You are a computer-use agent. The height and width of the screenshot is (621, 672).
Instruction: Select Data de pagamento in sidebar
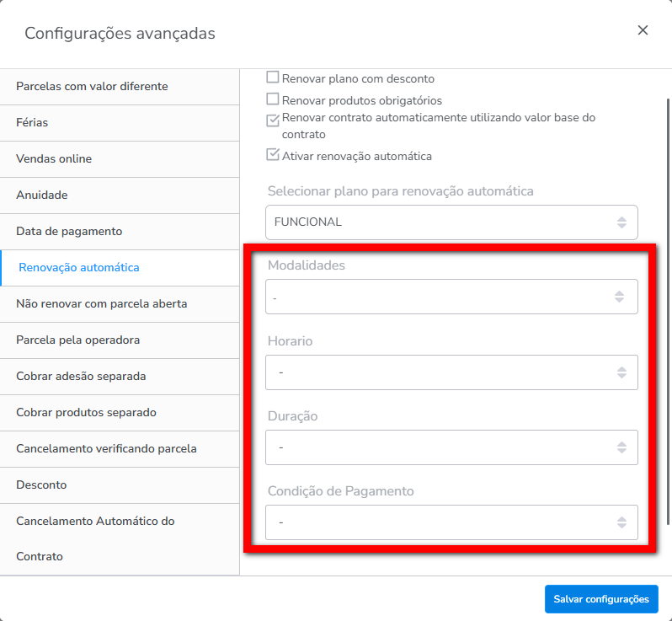pyautogui.click(x=69, y=231)
